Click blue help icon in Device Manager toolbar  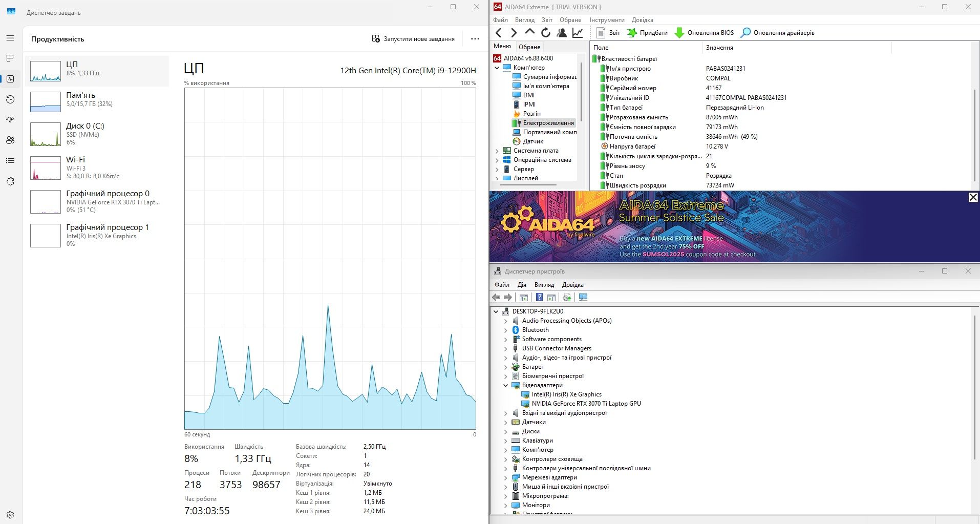(539, 298)
